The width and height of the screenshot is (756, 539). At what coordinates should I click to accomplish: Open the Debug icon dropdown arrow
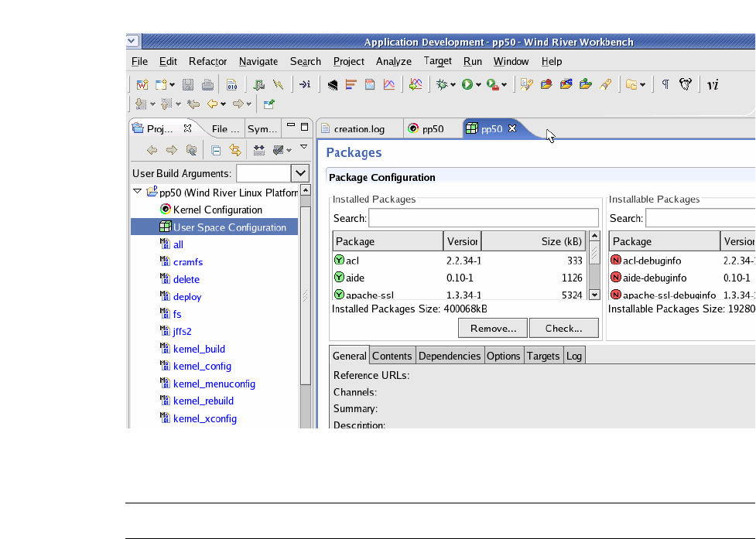pos(453,85)
